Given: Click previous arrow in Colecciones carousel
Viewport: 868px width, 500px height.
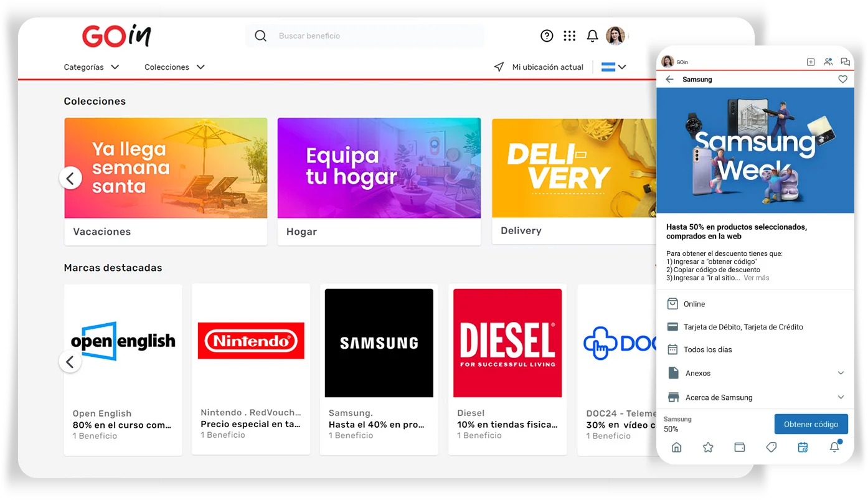Looking at the screenshot, I should pos(70,179).
